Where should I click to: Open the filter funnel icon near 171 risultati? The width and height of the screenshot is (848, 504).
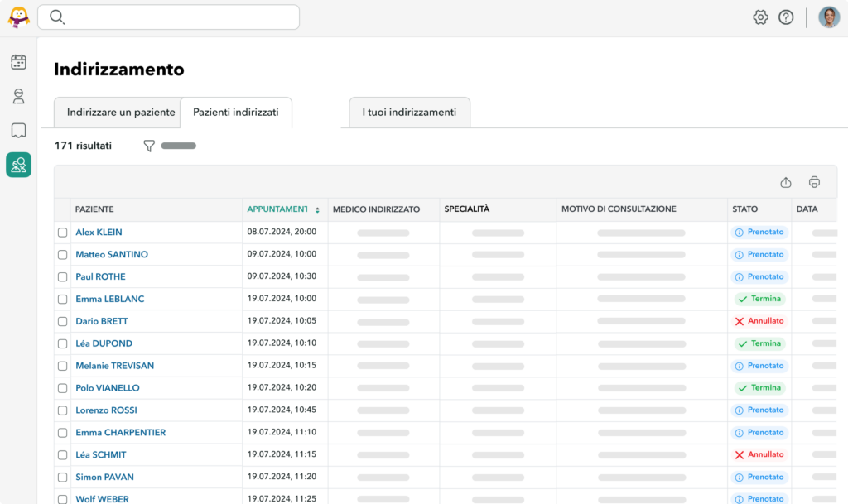[x=148, y=146]
